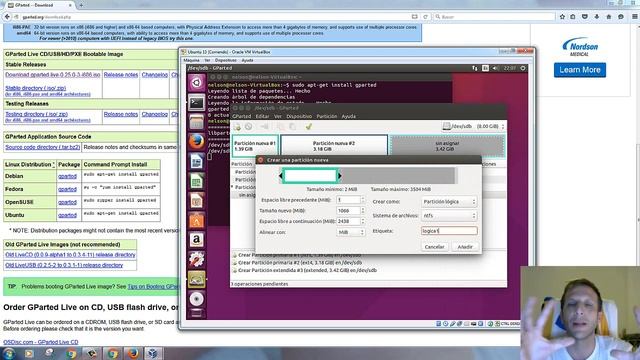Viewport: 640px width, 360px height.
Task: Click the Learn More ad button
Action: (x=580, y=70)
